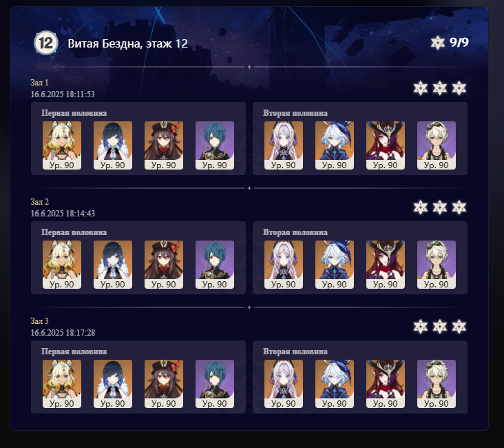Select Yelan portrait in Зал 1 first half
504x448 pixels.
pos(113,145)
